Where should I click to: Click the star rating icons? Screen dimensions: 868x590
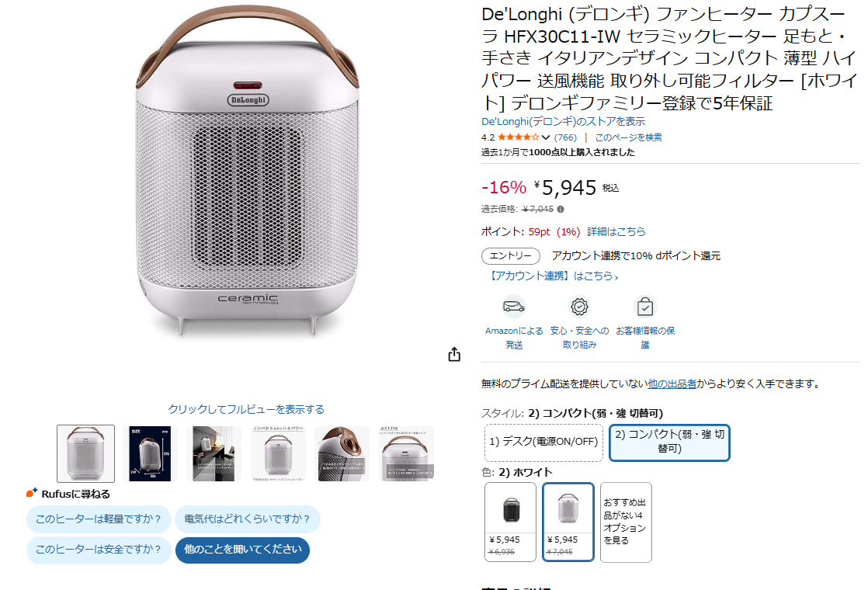pyautogui.click(x=518, y=137)
